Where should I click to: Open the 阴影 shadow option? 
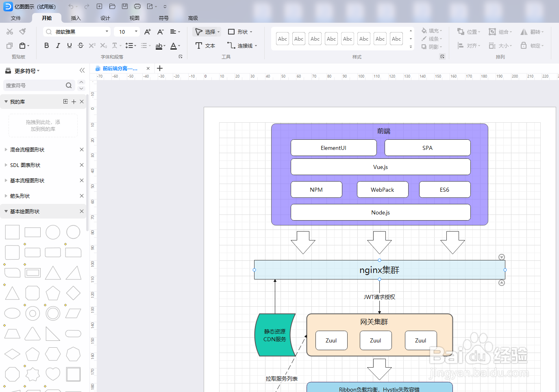[431, 47]
